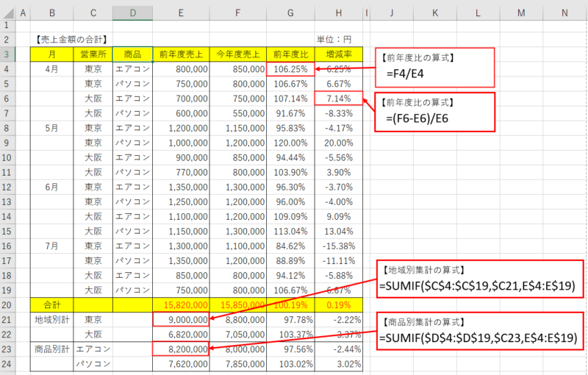Click the 合計 total row label

(x=52, y=305)
